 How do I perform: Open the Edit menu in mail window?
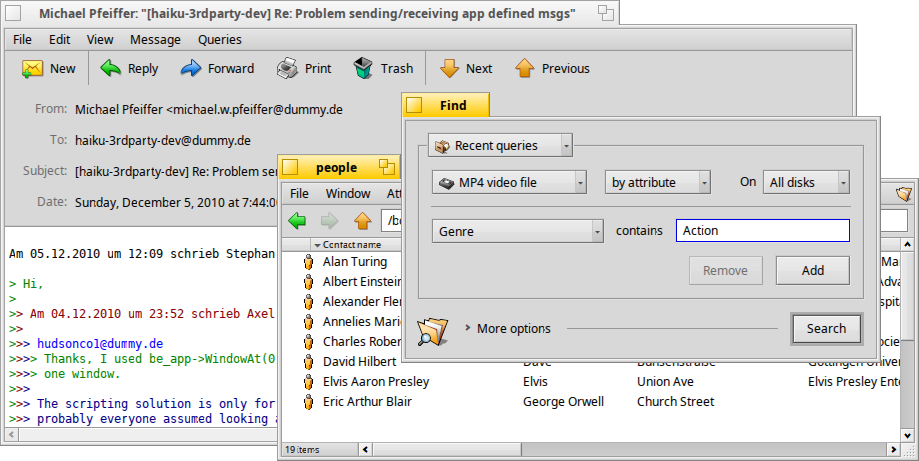[59, 39]
